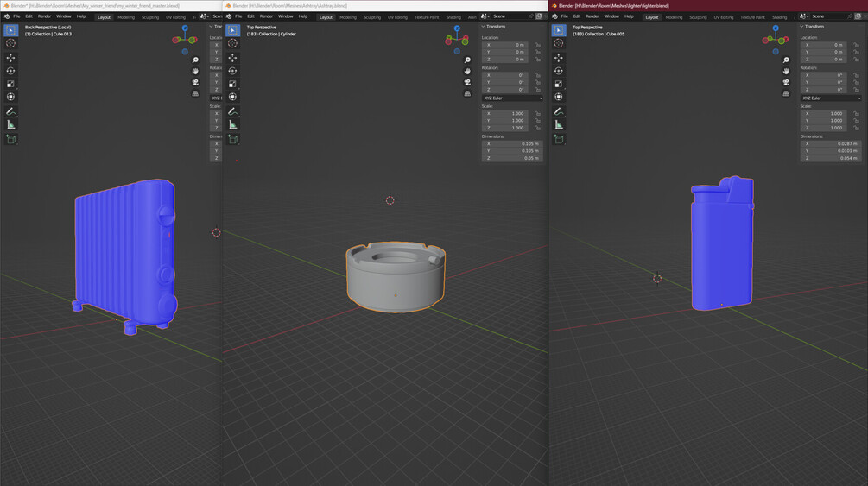Activate the Annotate tool in the lighter window
Image resolution: width=868 pixels, height=486 pixels.
tap(559, 111)
